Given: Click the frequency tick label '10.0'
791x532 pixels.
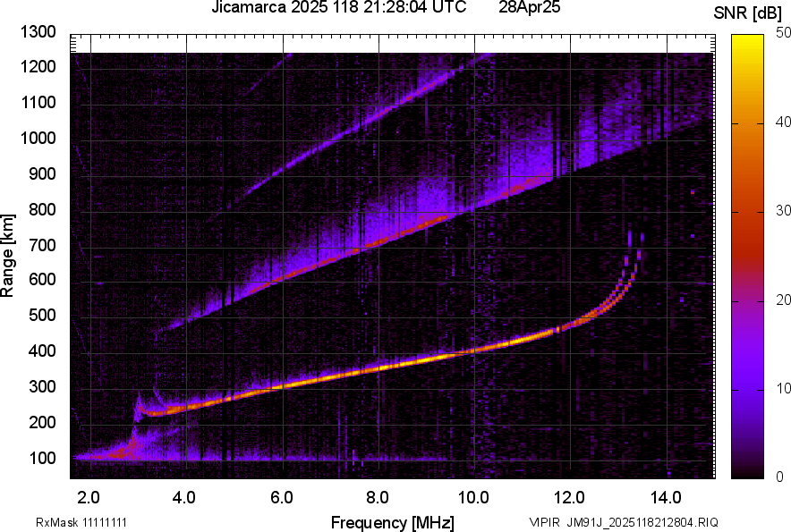Looking at the screenshot, I should click(x=472, y=498).
